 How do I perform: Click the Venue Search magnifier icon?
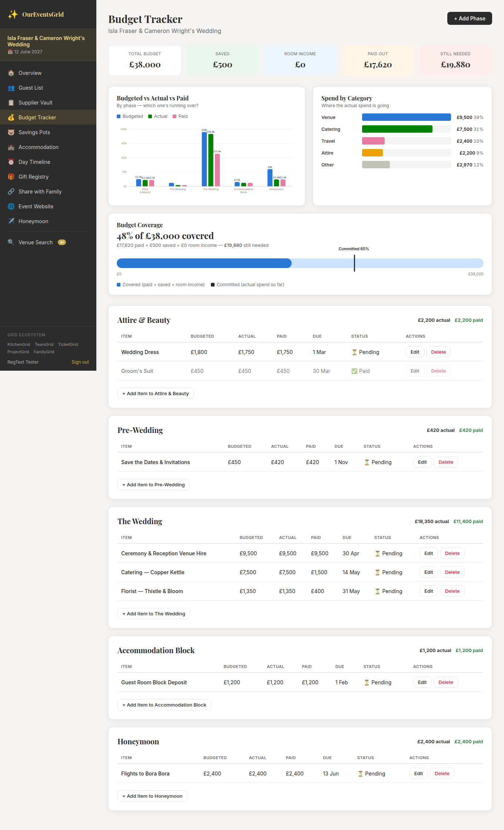tap(11, 242)
